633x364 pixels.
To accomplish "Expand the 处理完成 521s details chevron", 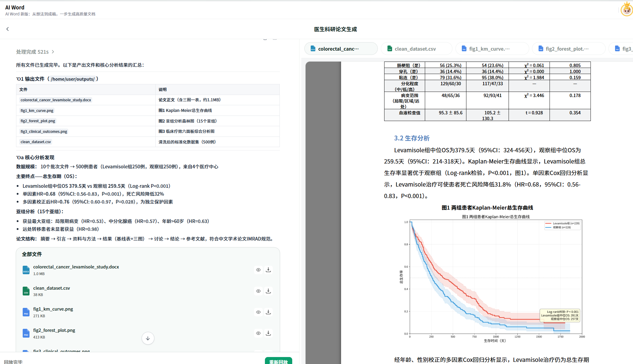I will coord(53,52).
